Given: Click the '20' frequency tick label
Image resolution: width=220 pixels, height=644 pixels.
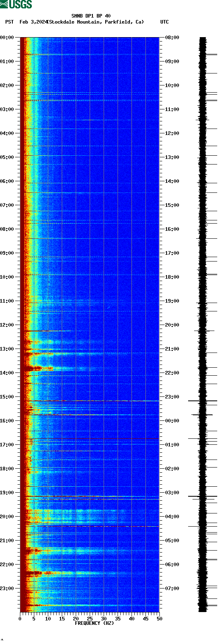Looking at the screenshot, I should [76, 619].
